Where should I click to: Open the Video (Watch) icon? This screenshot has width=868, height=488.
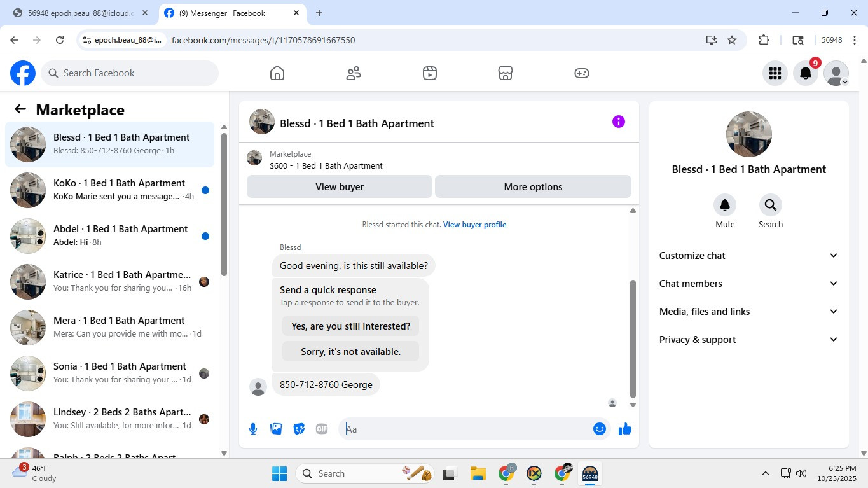430,73
